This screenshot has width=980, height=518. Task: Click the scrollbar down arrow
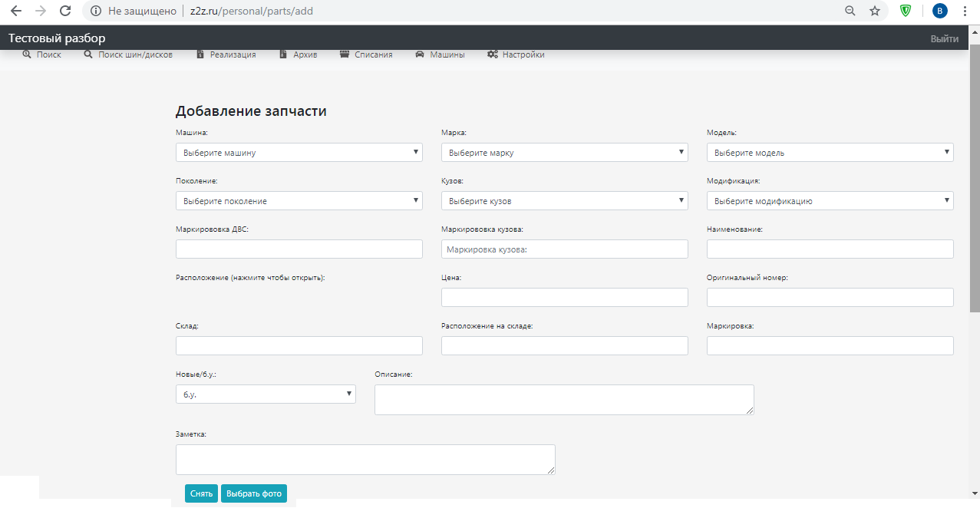[975, 493]
